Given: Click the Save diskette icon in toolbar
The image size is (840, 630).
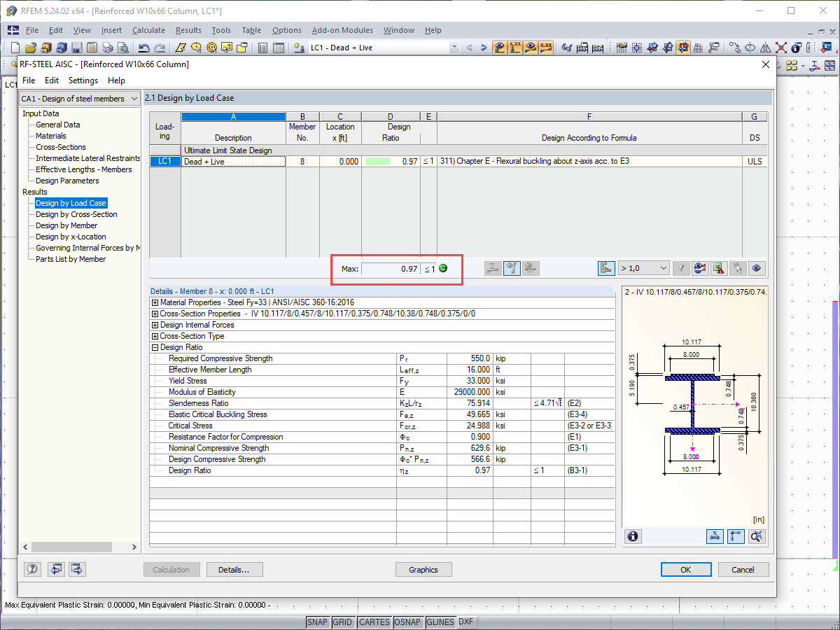Looking at the screenshot, I should point(77,48).
